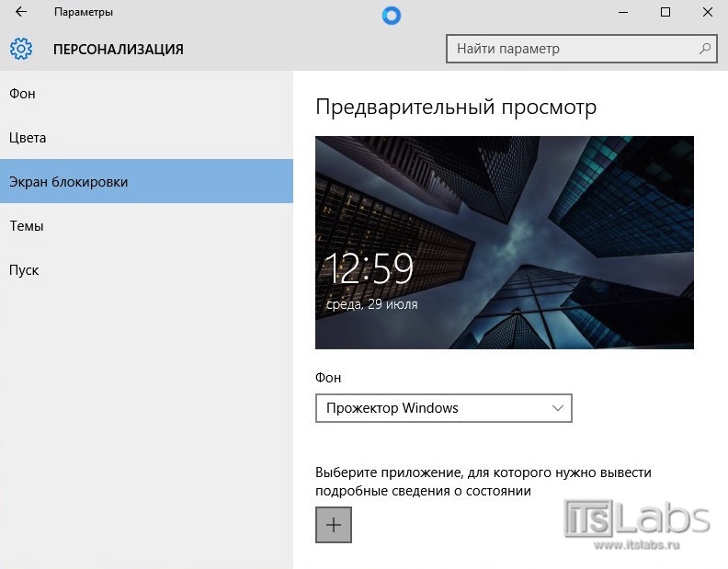Minimize the Параметры window
This screenshot has height=569, width=728.
point(623,13)
